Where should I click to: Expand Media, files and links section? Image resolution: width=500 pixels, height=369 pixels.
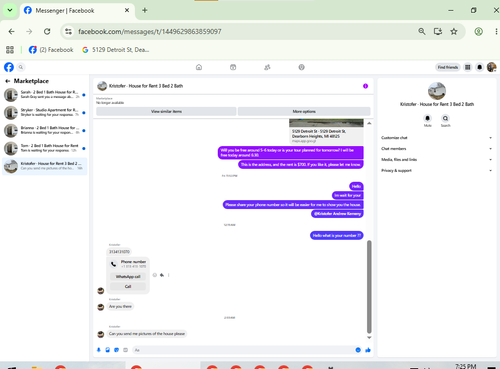(436, 160)
